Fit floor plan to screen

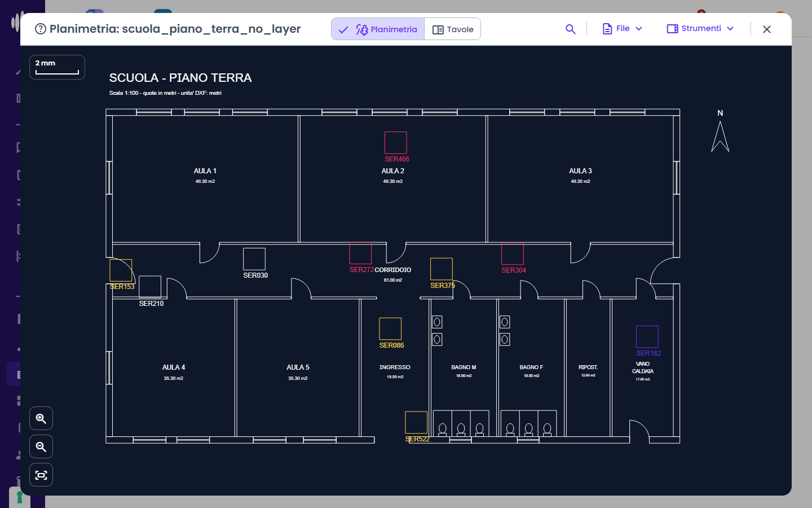point(41,475)
